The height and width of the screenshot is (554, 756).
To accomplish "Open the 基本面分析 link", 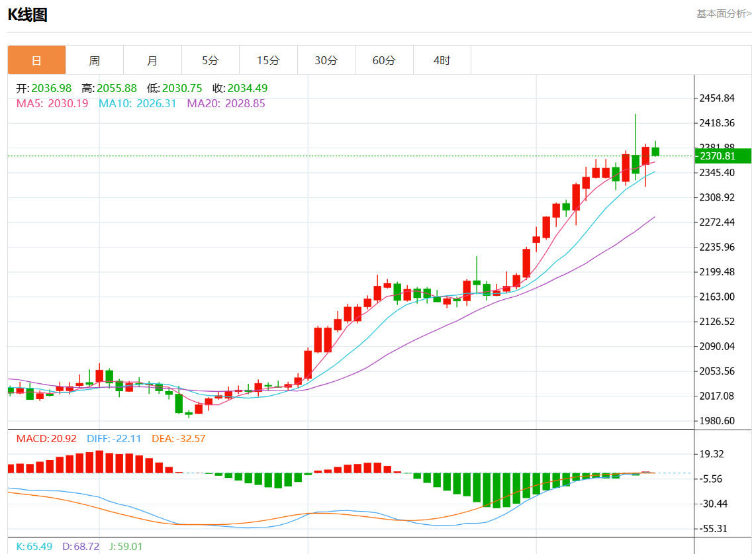I will 724,13.
